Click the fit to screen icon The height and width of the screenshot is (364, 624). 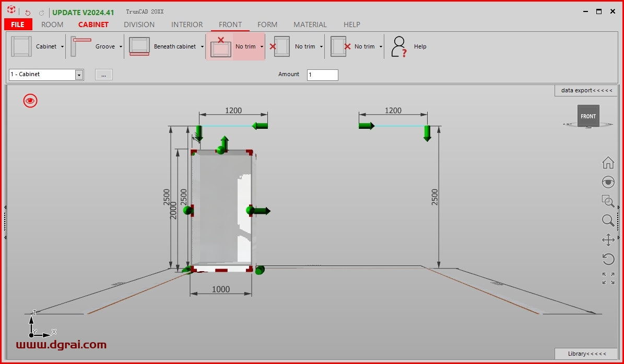coord(608,278)
